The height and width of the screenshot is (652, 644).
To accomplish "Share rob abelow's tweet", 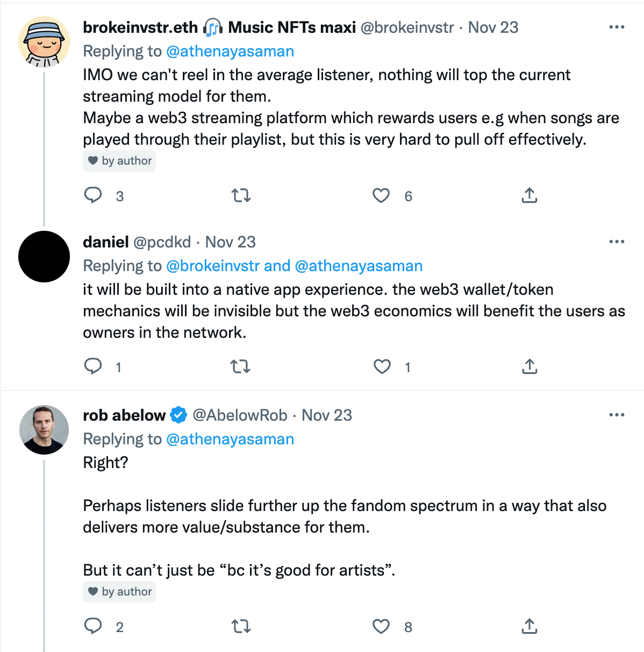I will coord(529,626).
